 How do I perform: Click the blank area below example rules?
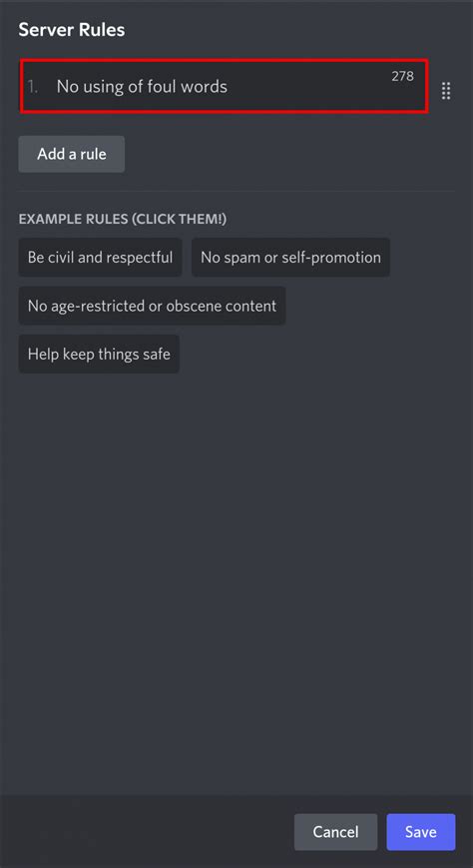pyautogui.click(x=236, y=581)
